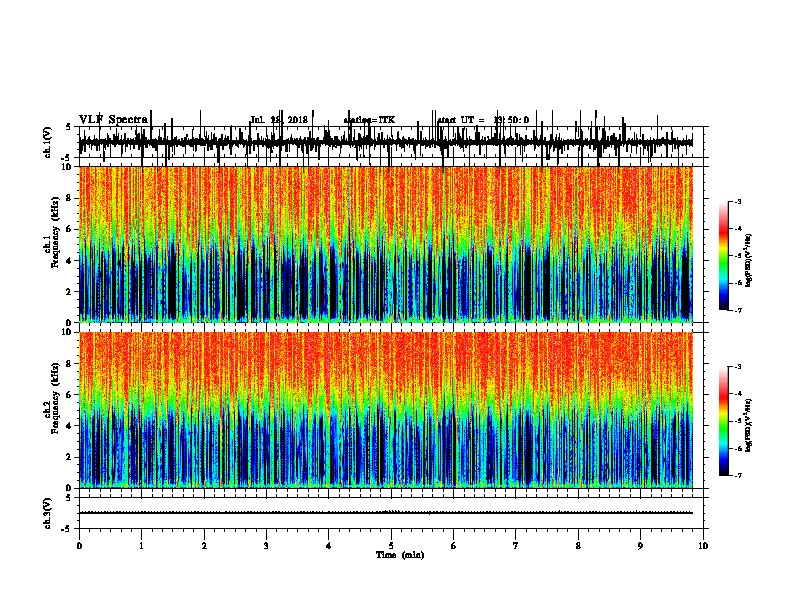Select the ch.2 spectrogram color bar
This screenshot has width=792, height=612.
coord(723,421)
